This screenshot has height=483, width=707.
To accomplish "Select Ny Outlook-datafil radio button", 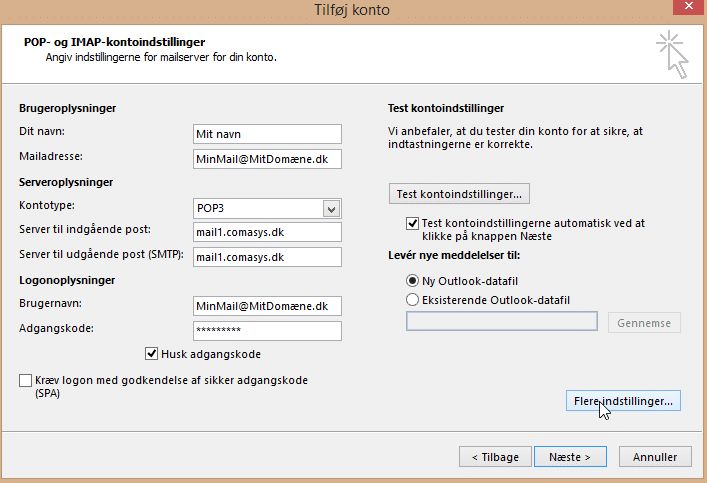I will (x=412, y=281).
